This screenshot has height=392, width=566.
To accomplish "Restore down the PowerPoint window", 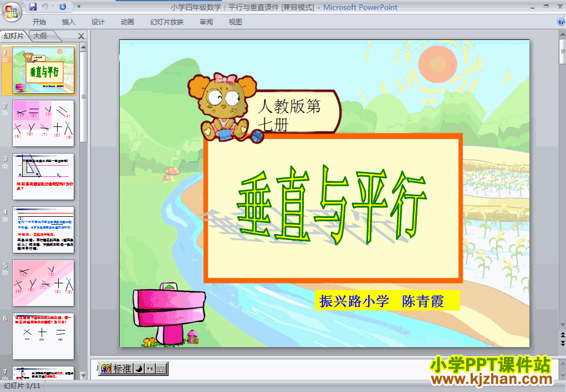I will point(546,7).
